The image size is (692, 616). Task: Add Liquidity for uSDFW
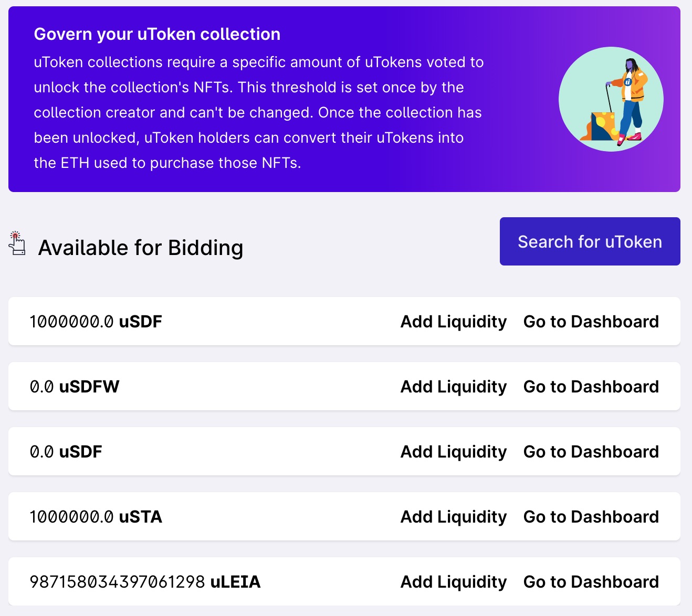[454, 387]
